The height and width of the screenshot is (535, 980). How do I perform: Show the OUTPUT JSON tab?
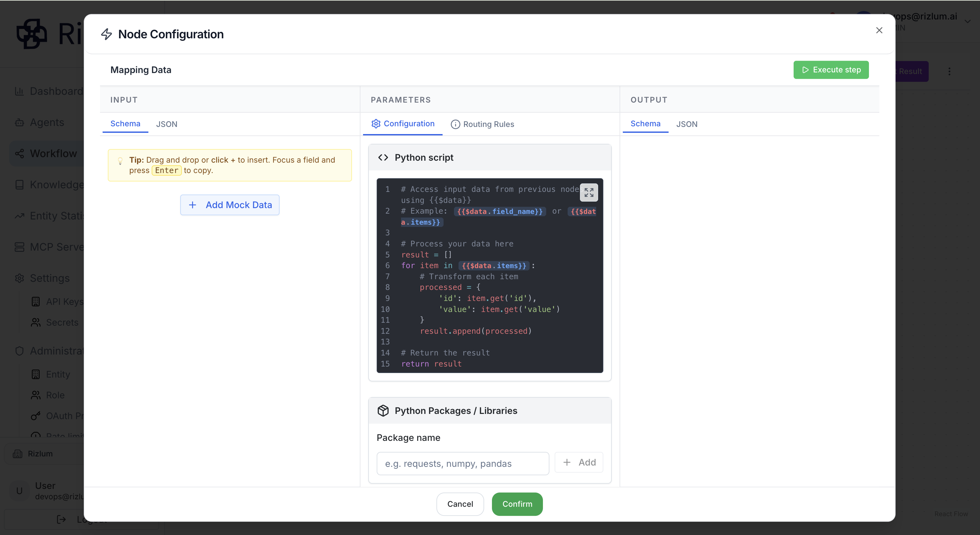(x=687, y=124)
